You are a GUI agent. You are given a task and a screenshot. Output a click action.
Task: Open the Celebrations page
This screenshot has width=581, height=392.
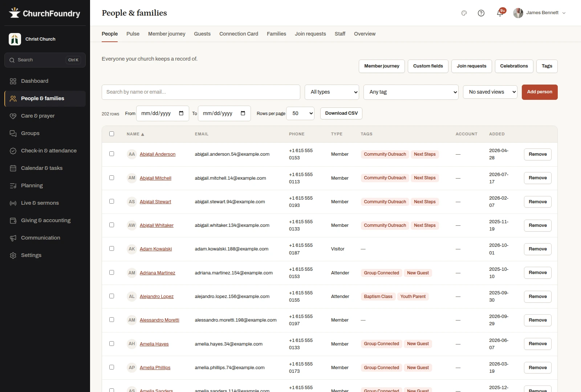tap(514, 66)
